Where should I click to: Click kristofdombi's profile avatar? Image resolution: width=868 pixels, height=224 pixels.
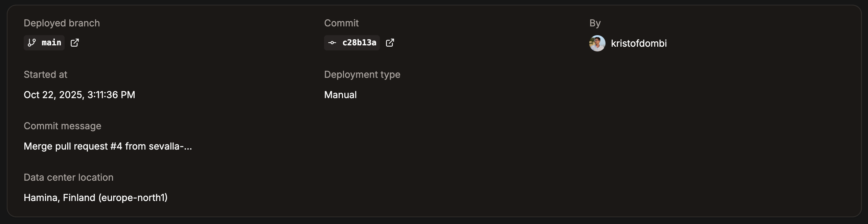tap(597, 43)
